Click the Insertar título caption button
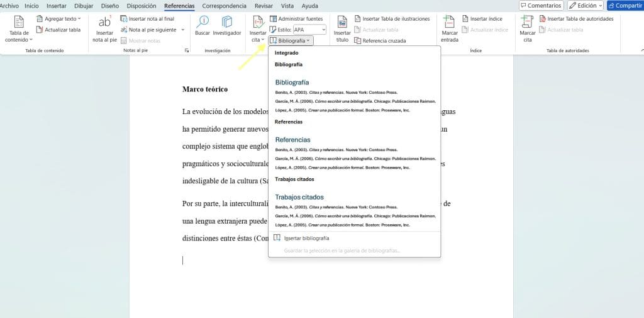644x318 pixels. [342, 29]
